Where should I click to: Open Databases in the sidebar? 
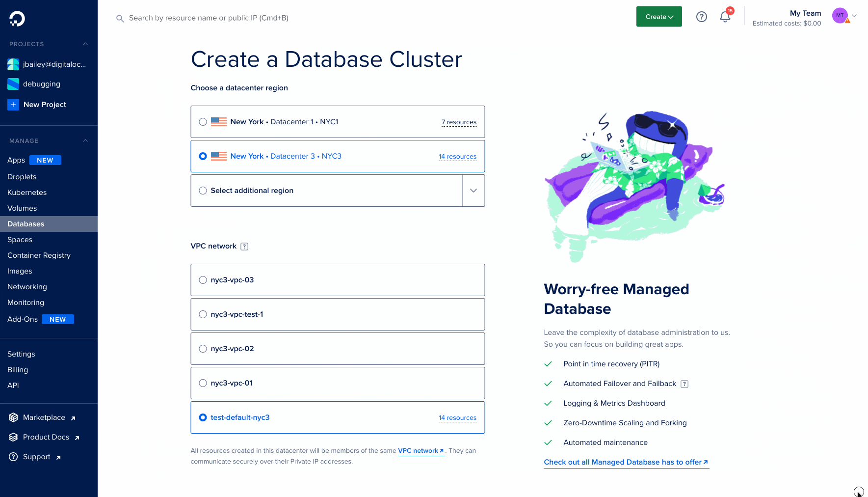click(x=49, y=224)
